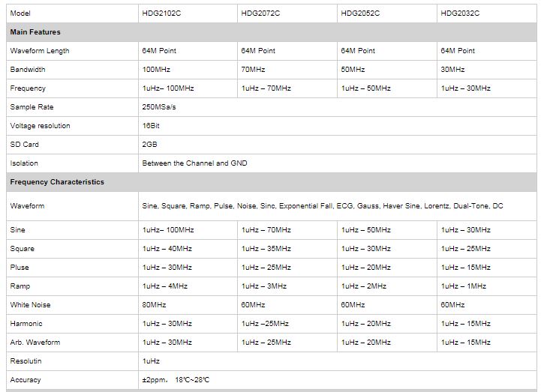The height and width of the screenshot is (392, 541).
Task: Click the waveform types list starting with Sine
Action: [324, 206]
